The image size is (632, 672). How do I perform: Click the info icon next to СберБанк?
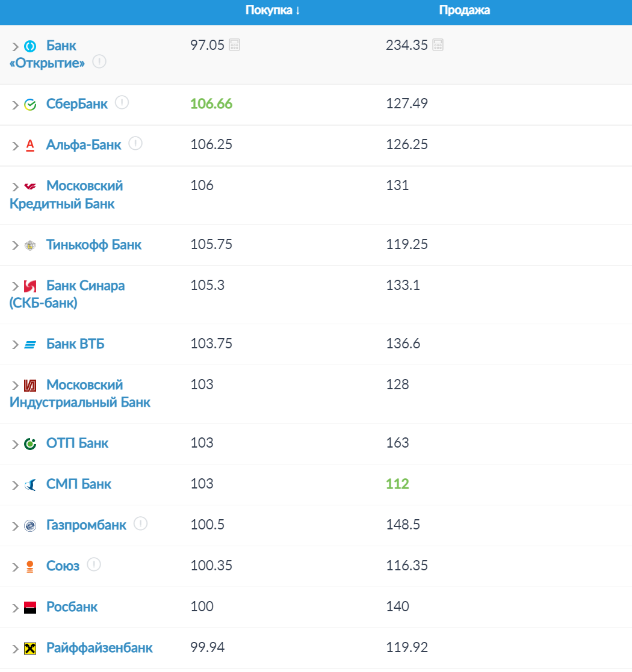(x=122, y=102)
